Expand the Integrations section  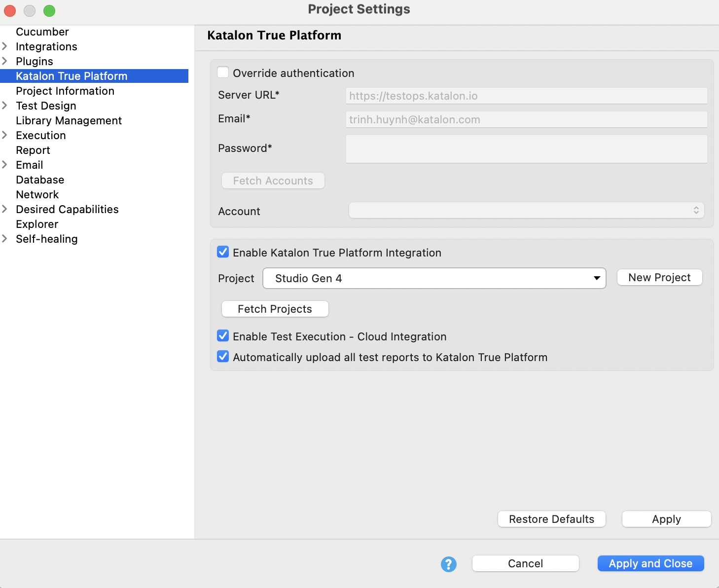5,46
